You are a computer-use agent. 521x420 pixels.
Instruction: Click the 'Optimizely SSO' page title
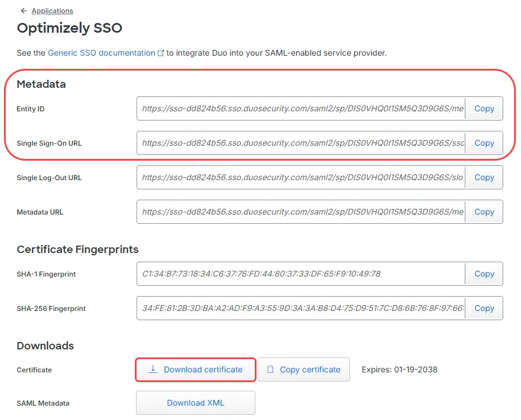tap(69, 28)
